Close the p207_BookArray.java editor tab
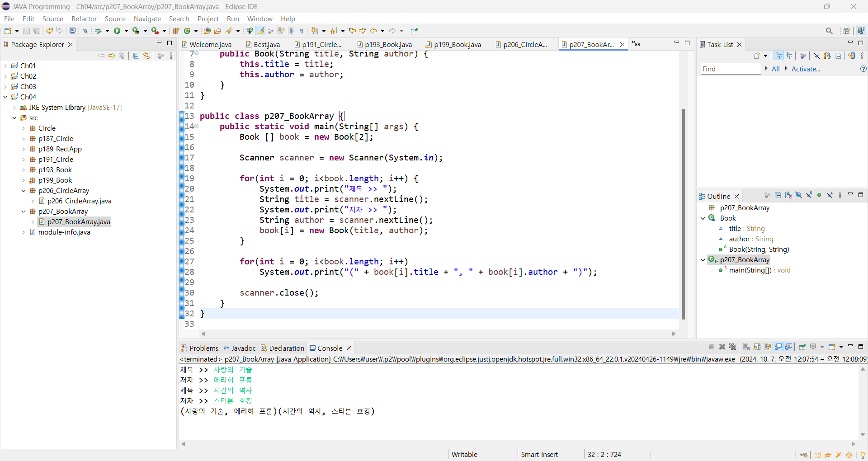The image size is (868, 461). coord(622,44)
